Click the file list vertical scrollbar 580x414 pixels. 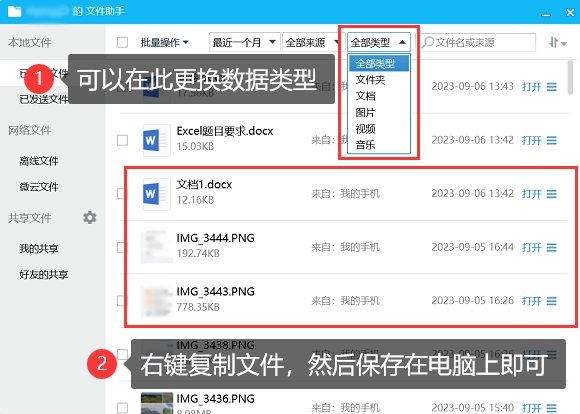point(570,78)
